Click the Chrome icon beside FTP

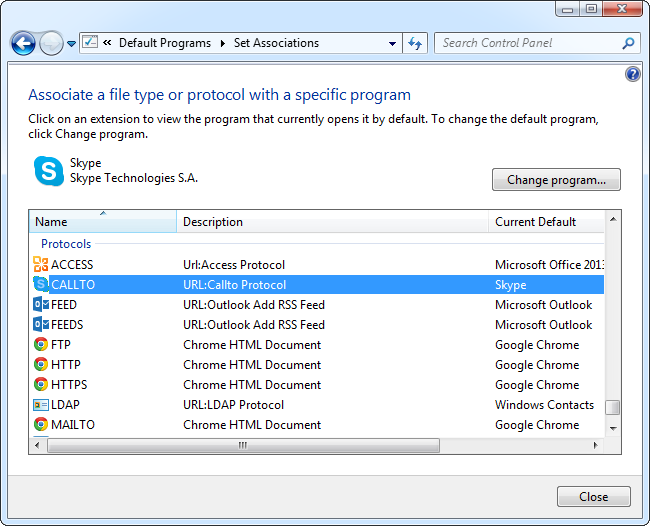[x=40, y=345]
